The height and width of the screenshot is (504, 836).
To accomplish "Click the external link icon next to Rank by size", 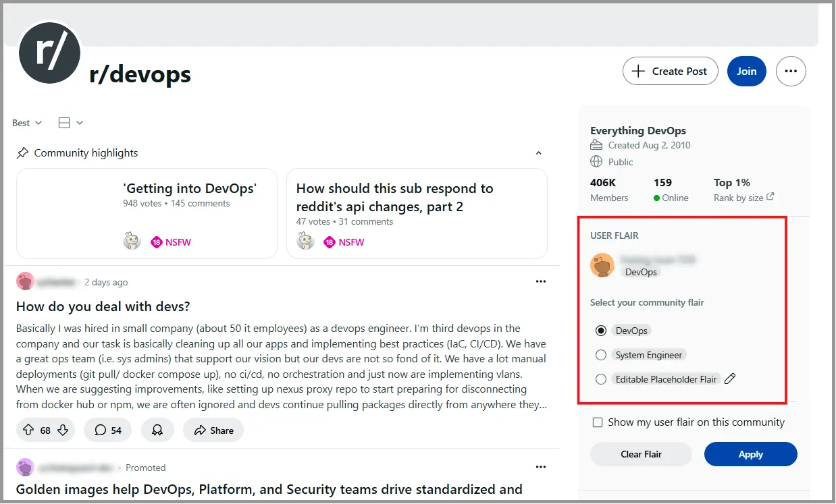I will (x=770, y=197).
